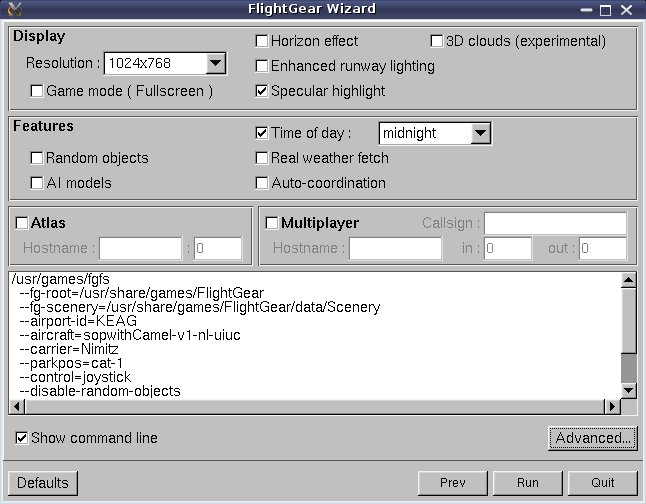The width and height of the screenshot is (646, 504).
Task: Click the '--fg-scenery' path line
Action: tap(200, 307)
